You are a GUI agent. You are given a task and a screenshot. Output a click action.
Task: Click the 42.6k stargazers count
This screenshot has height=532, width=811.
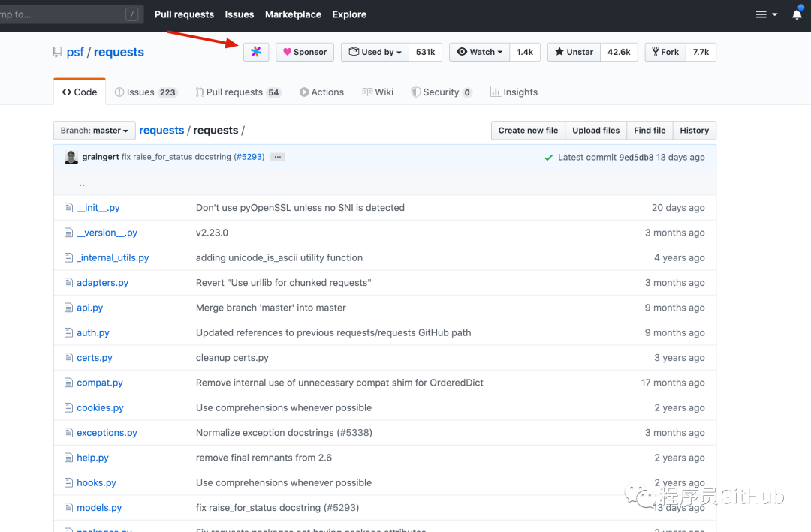619,52
